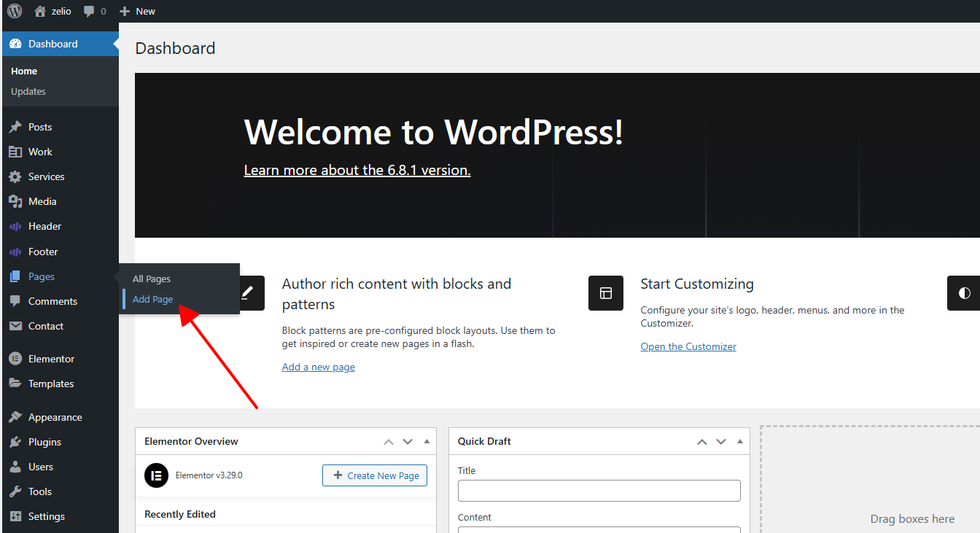Click the home icon beside zelio

[x=40, y=11]
